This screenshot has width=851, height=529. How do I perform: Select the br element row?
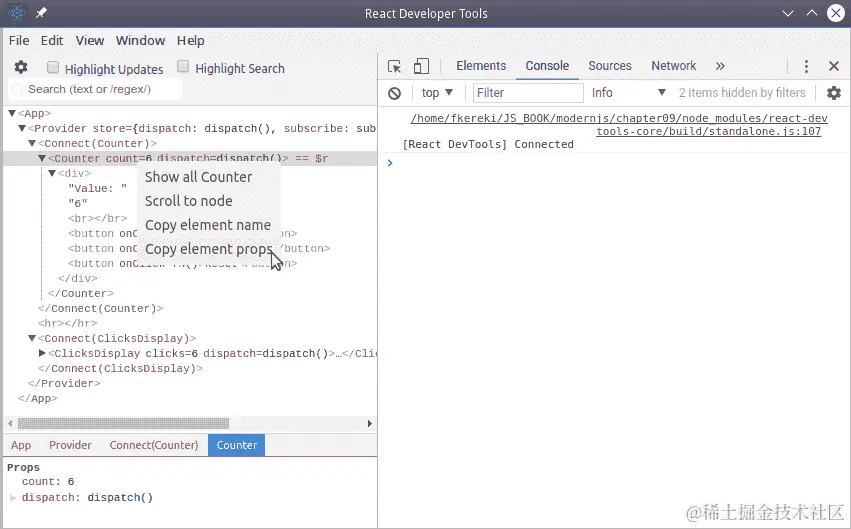point(98,218)
